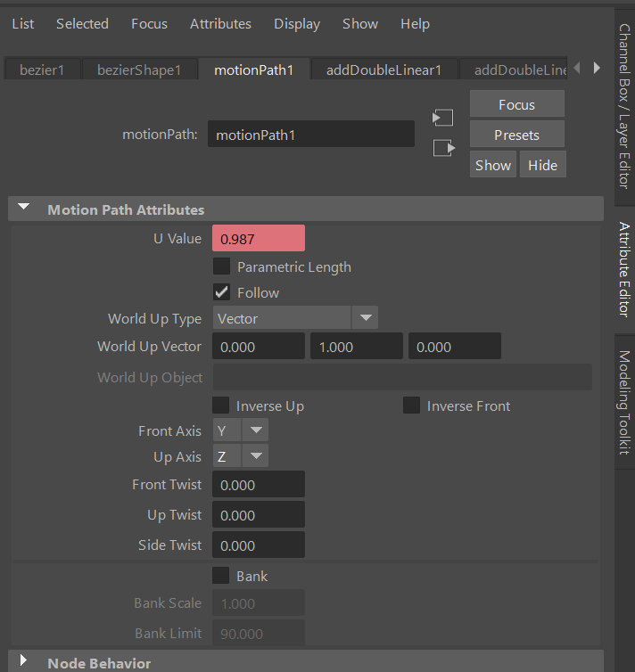Open the Front Axis dropdown
Screen dimensions: 635x672
pos(241,430)
